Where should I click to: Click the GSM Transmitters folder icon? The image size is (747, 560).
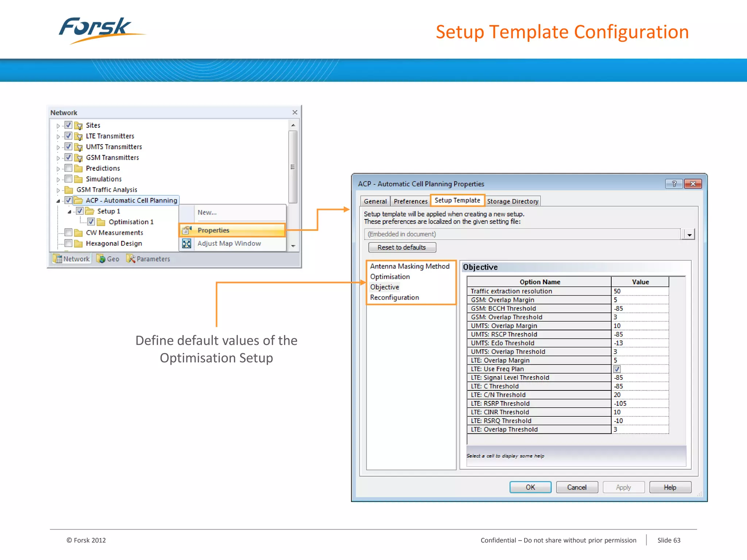click(x=78, y=158)
